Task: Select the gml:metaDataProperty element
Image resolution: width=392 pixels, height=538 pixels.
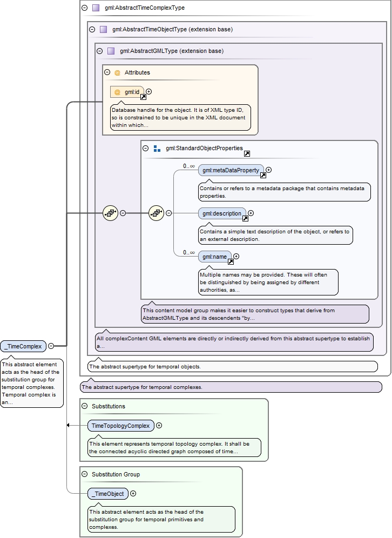Action: pos(231,170)
